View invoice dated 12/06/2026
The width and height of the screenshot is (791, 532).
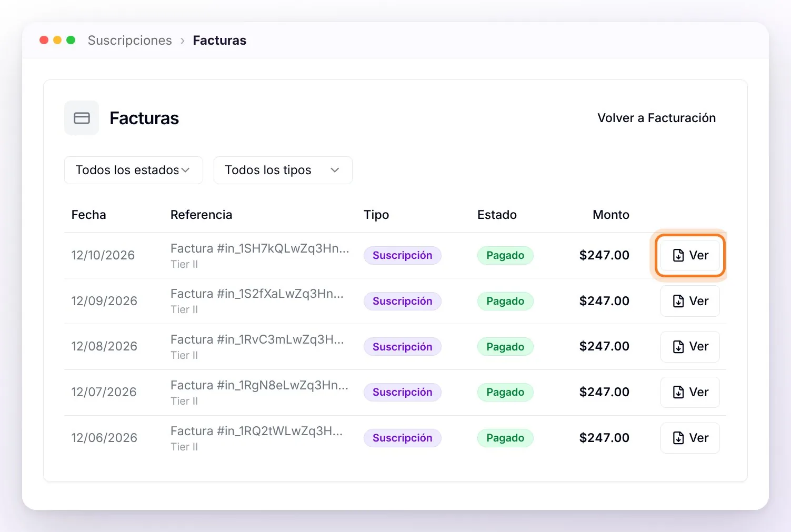690,438
